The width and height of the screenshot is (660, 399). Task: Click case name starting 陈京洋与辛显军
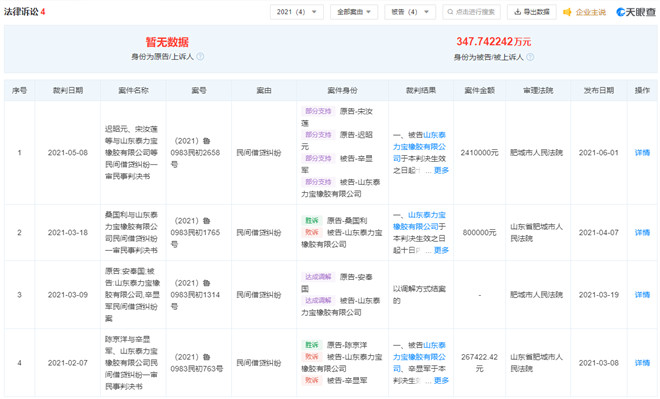(x=131, y=363)
